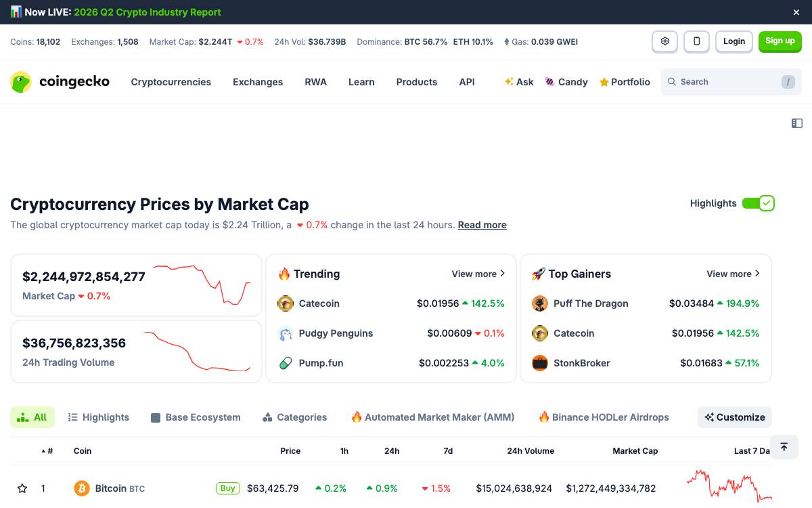Sort by the Market Cap column header
The image size is (812, 508).
point(635,451)
